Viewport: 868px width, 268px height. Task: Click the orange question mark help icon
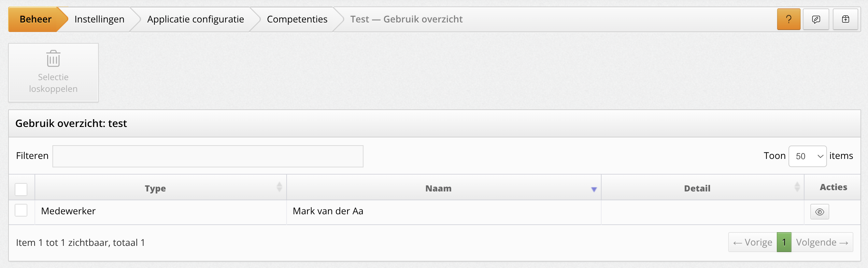pos(788,20)
